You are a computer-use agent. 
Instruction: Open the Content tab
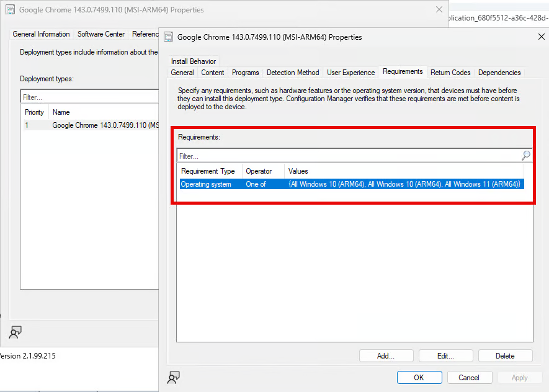(212, 72)
